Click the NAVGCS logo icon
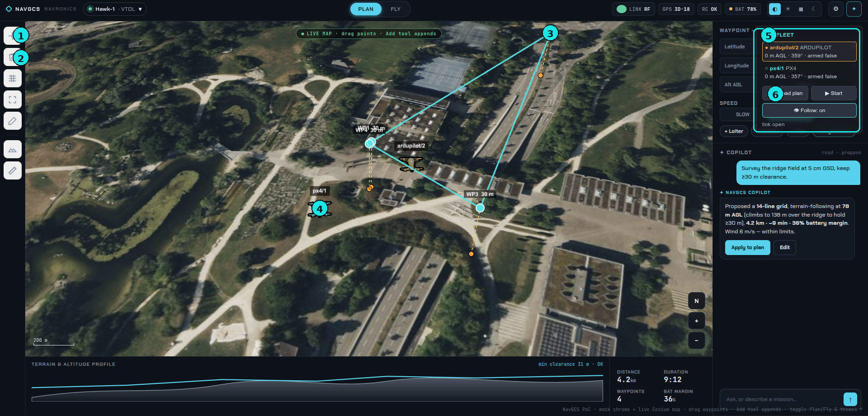This screenshot has height=416, width=868. tap(9, 9)
